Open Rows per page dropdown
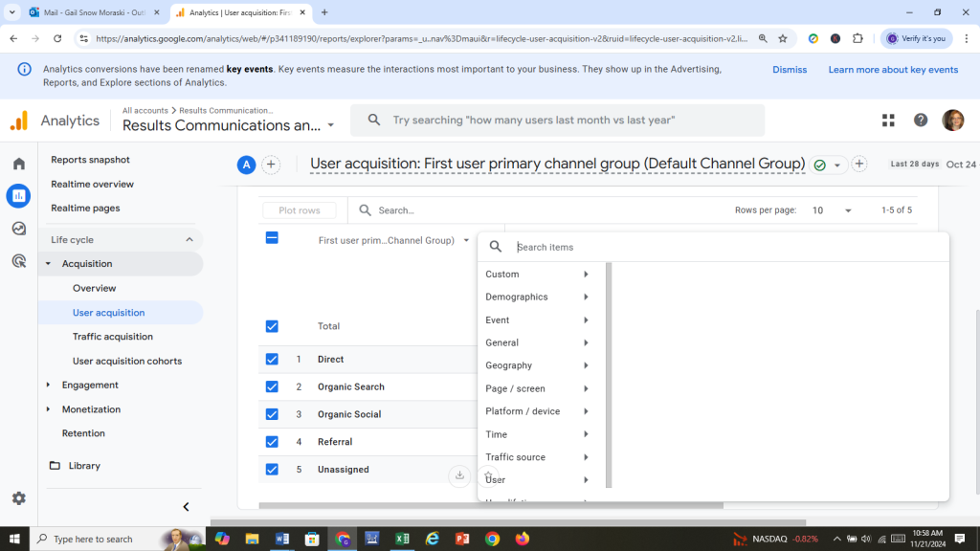This screenshot has width=980, height=551. (832, 210)
